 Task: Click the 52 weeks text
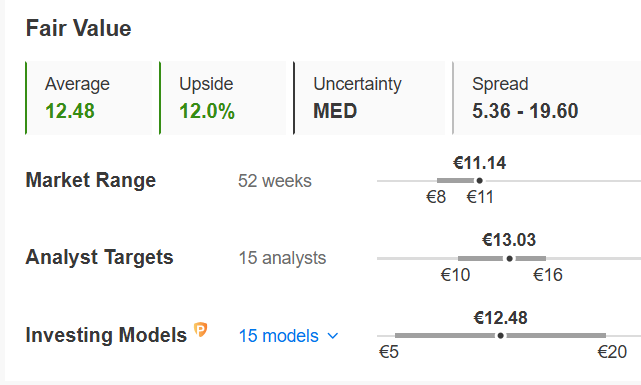[275, 181]
